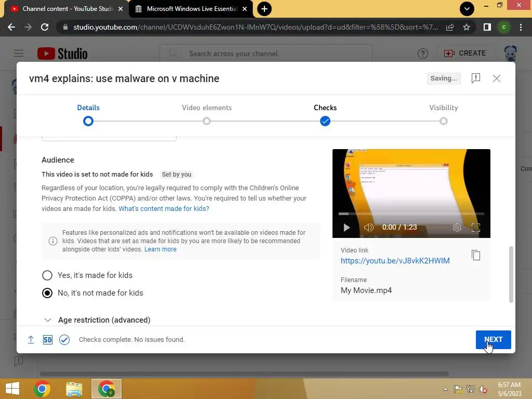Click the upload complete arrow icon
This screenshot has width=532, height=399.
pos(31,340)
